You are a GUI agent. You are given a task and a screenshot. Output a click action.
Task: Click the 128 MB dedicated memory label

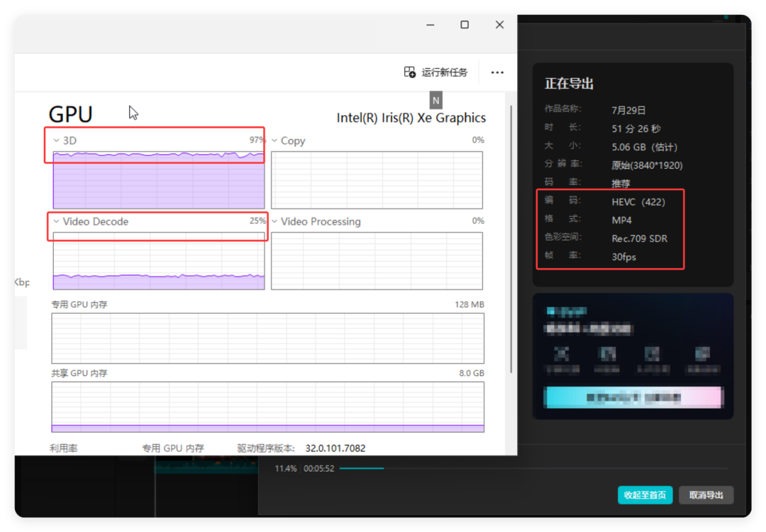coord(470,304)
